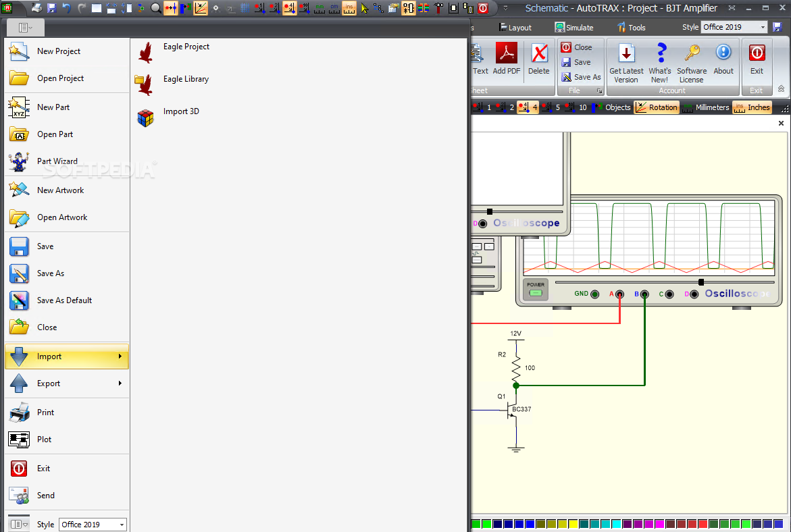This screenshot has height=532, width=791.
Task: Click Save in the application menu
Action: [x=67, y=246]
